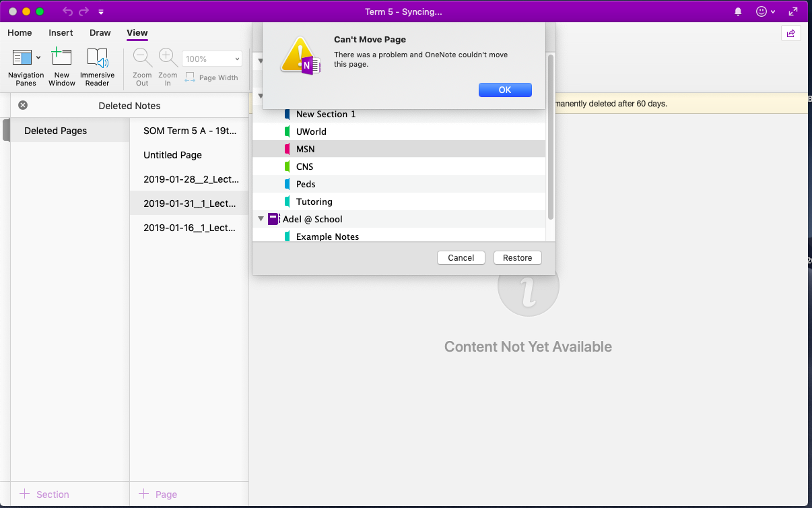Click the Example Notes section icon
The width and height of the screenshot is (812, 508).
click(287, 236)
